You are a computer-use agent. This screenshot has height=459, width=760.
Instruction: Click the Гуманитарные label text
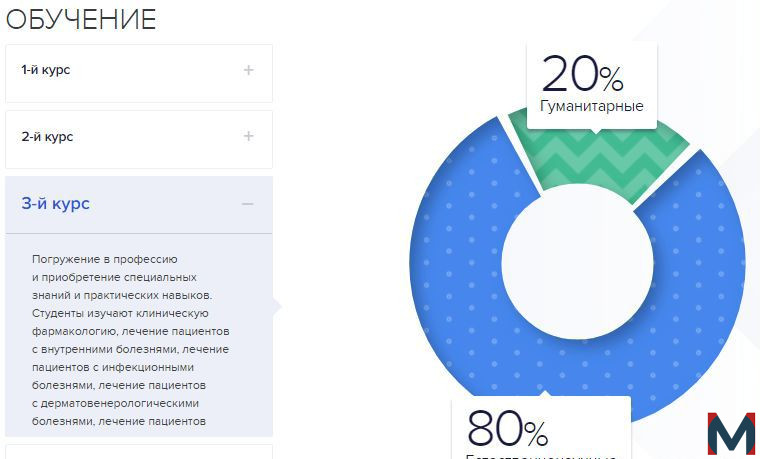[592, 106]
